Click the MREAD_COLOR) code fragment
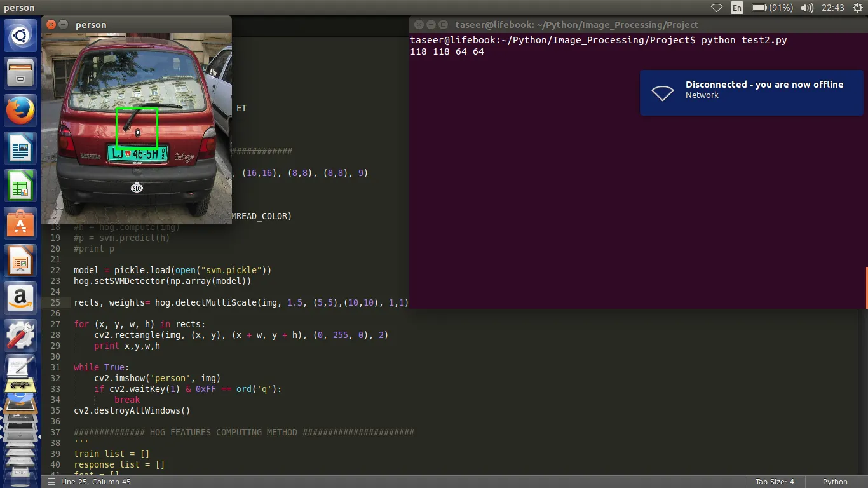 click(x=262, y=216)
